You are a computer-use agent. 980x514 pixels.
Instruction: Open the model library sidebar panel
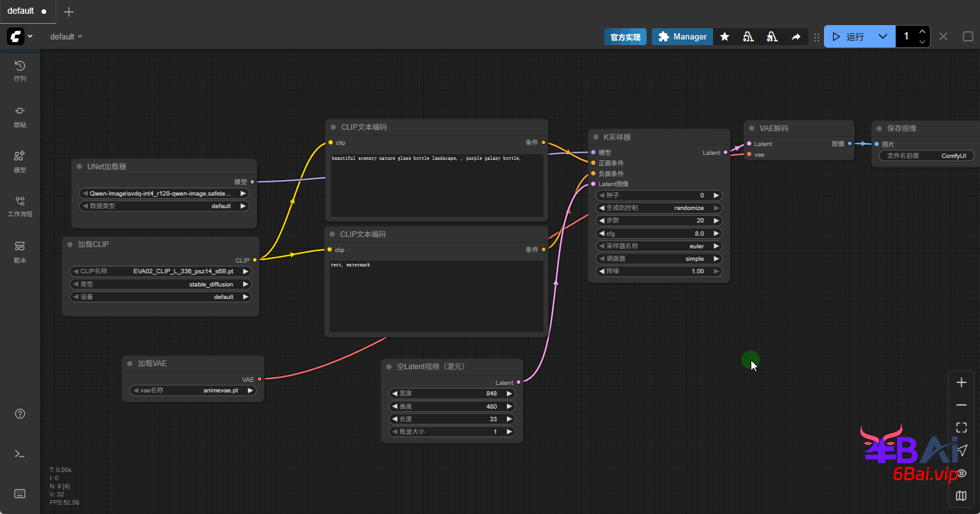[x=20, y=160]
